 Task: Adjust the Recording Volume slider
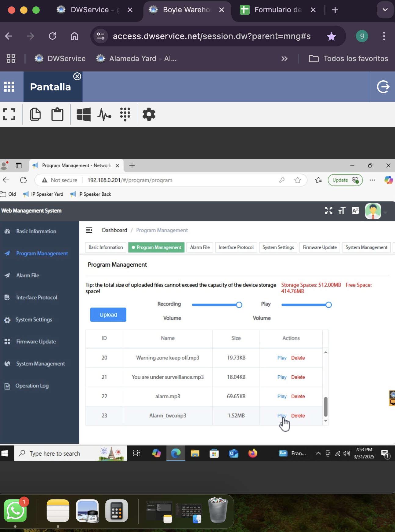[217, 305]
